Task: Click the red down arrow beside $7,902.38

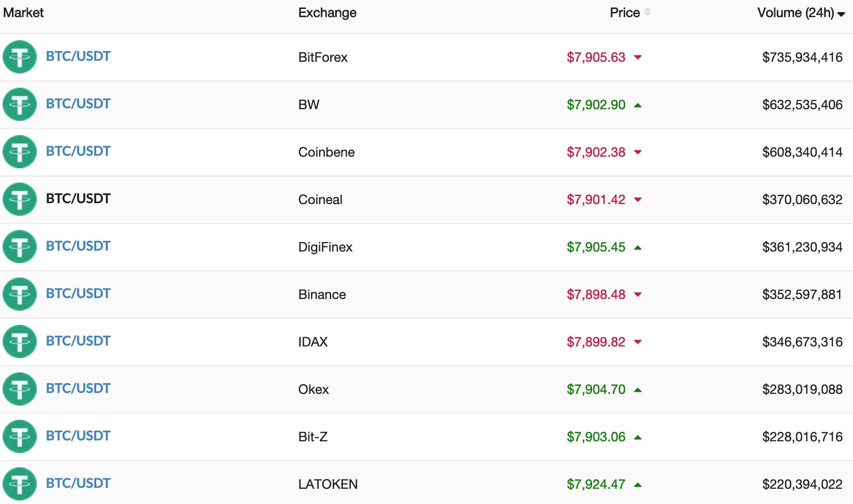Action: pyautogui.click(x=638, y=152)
